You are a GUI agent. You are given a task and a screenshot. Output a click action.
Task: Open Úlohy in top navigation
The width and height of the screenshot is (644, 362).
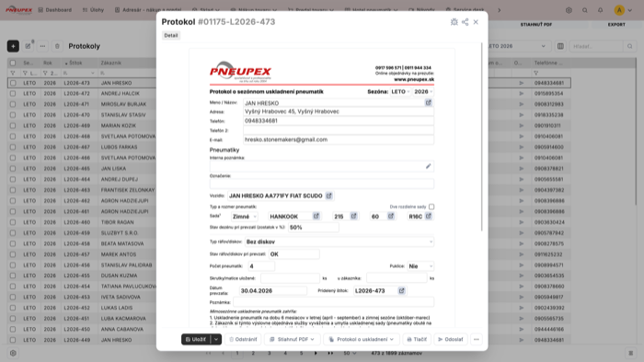[x=93, y=10]
